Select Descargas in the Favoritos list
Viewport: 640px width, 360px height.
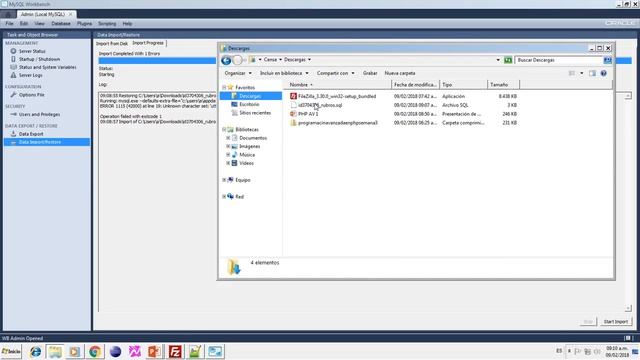point(250,96)
